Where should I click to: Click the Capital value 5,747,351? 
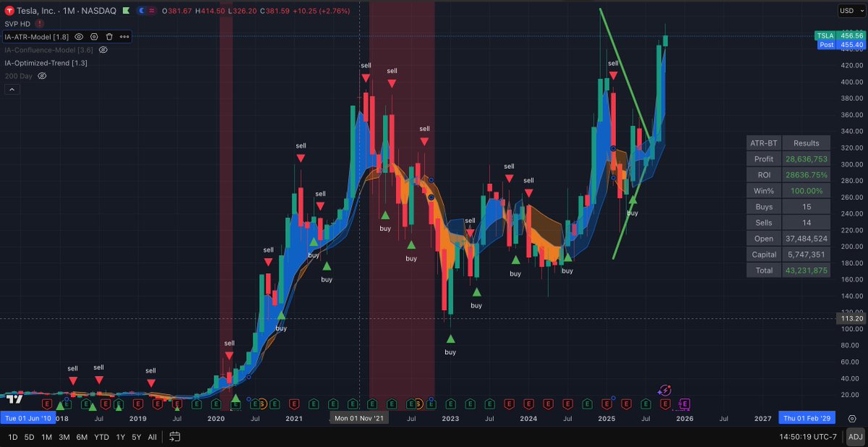pos(806,255)
